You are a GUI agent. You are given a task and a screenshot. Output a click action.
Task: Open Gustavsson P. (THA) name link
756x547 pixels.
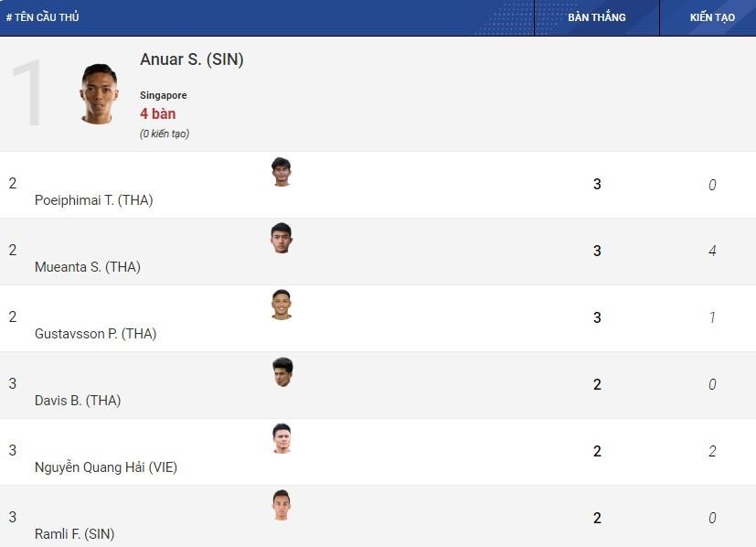pos(95,333)
